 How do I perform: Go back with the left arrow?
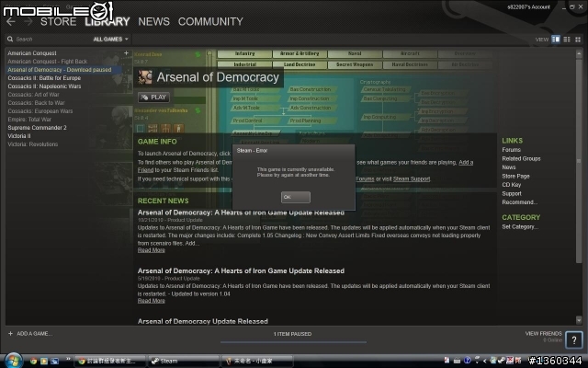pos(10,22)
